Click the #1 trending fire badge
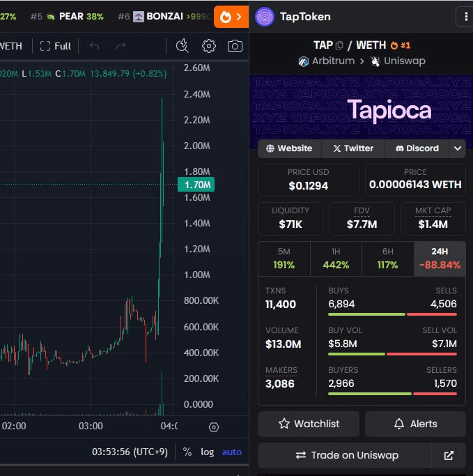This screenshot has width=473, height=476. (401, 45)
